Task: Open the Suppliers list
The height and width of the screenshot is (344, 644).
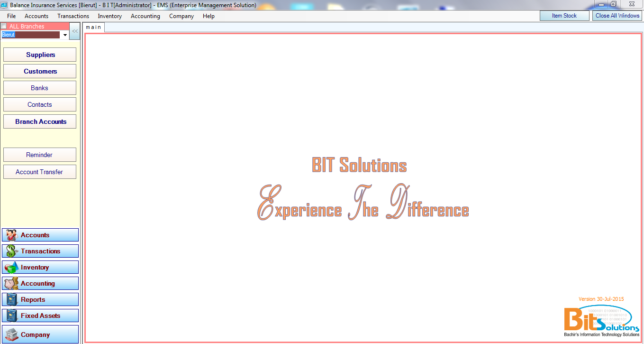Action: point(40,55)
